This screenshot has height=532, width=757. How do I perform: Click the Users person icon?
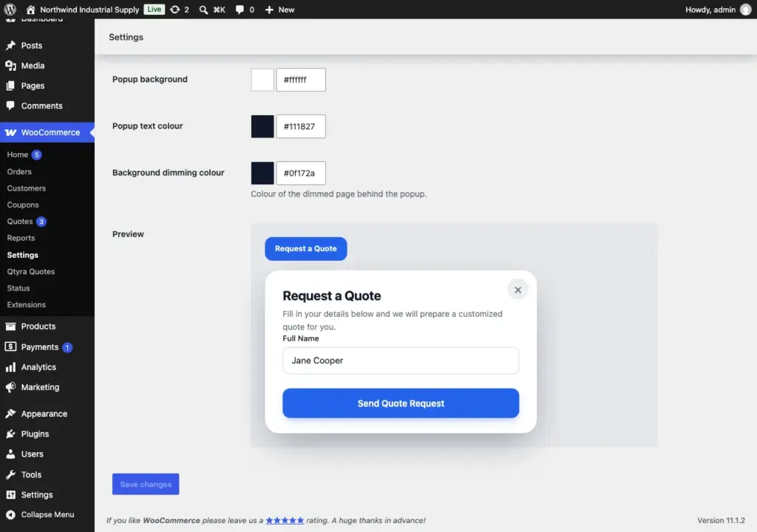tap(10, 454)
